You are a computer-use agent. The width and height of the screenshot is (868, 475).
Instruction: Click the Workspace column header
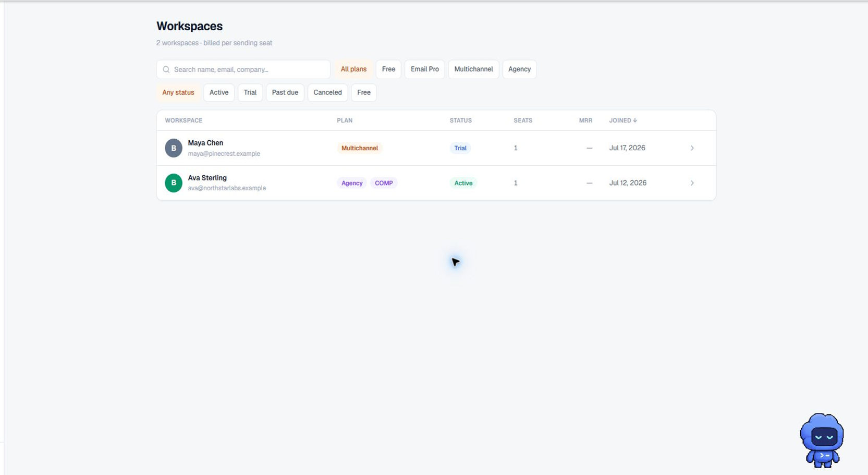(x=184, y=120)
